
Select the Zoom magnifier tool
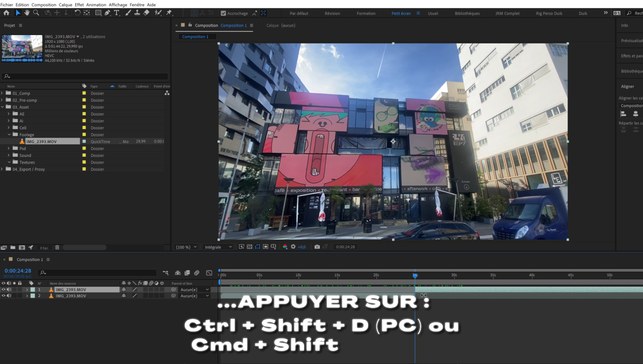36,13
